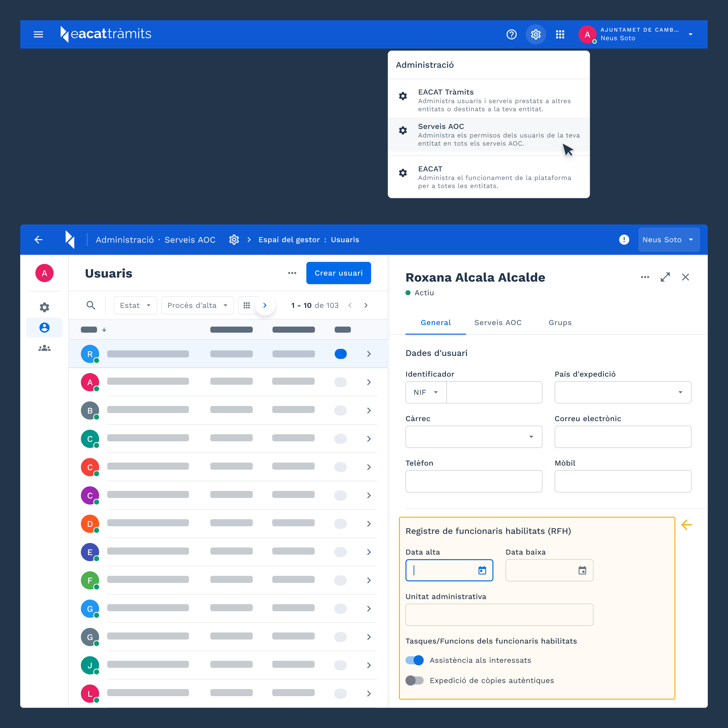This screenshot has width=728, height=728.
Task: Toggle the blue switch in user R's row
Action: pos(341,354)
